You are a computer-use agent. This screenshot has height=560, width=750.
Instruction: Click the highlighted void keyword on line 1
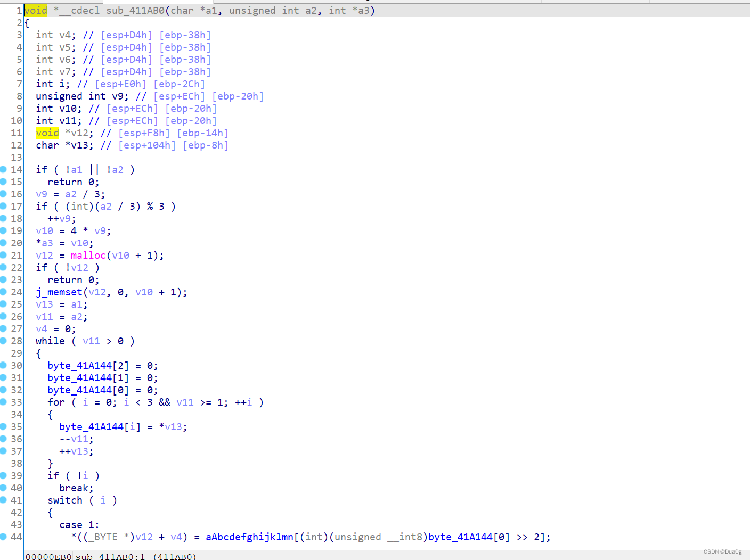(x=35, y=10)
